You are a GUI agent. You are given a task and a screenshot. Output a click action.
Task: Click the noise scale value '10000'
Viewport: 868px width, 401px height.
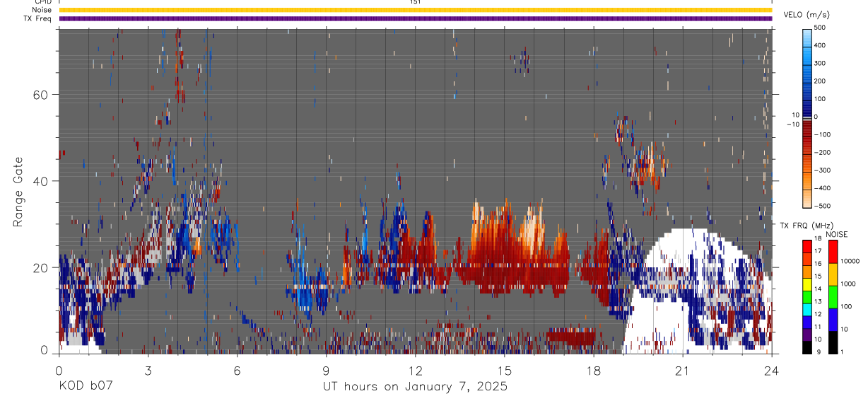click(850, 261)
